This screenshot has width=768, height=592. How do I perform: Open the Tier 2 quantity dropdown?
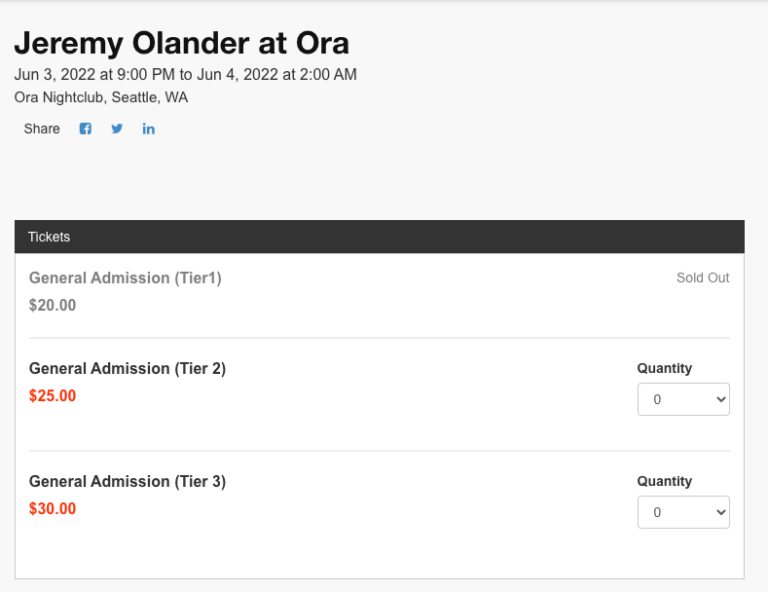pyautogui.click(x=683, y=399)
